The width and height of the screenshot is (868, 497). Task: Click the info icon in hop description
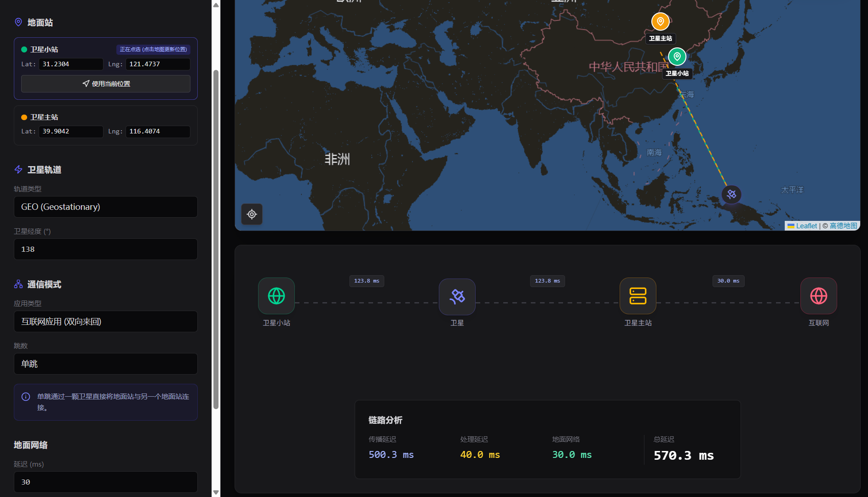26,397
